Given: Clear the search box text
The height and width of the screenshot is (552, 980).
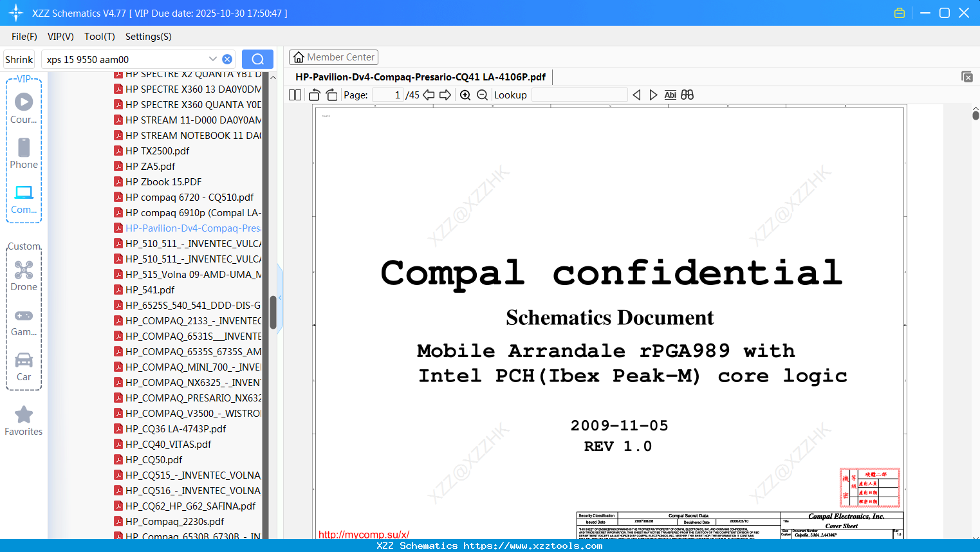Looking at the screenshot, I should click(x=227, y=59).
